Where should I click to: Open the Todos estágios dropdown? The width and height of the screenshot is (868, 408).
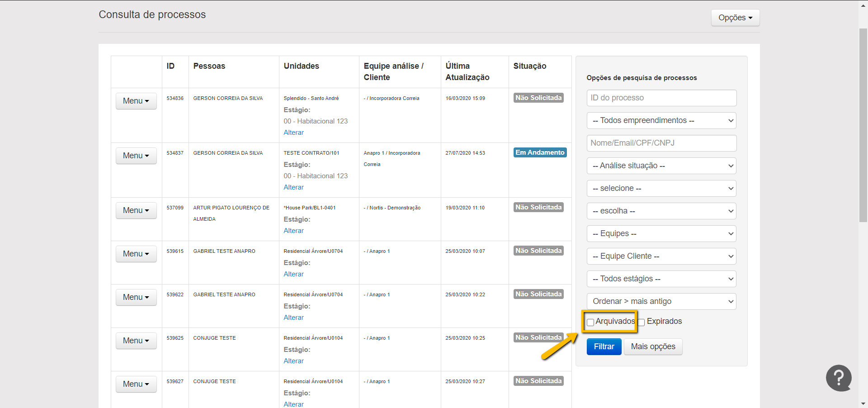(661, 279)
